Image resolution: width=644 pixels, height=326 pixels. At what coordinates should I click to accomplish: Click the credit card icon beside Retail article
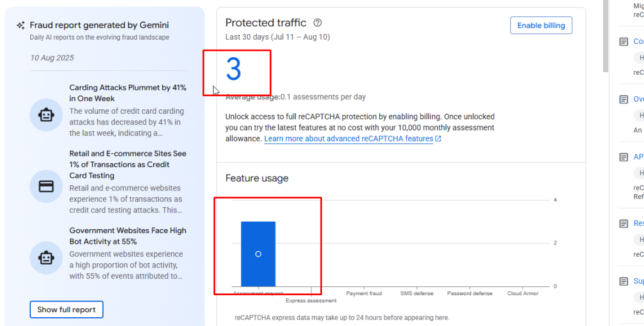[x=46, y=187]
